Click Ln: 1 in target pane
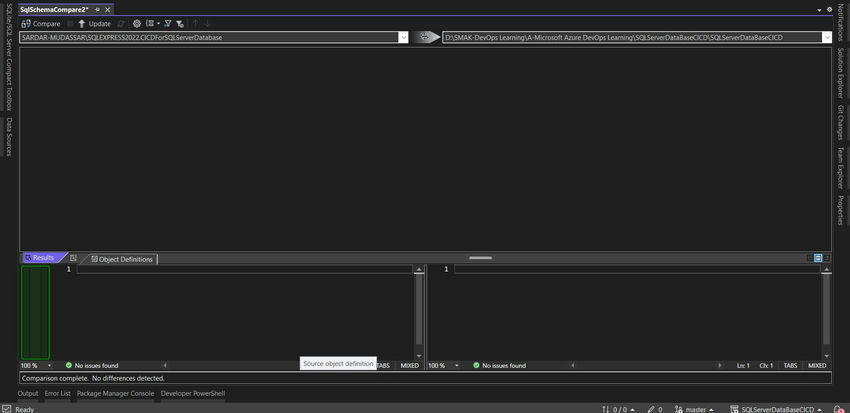 tap(743, 365)
